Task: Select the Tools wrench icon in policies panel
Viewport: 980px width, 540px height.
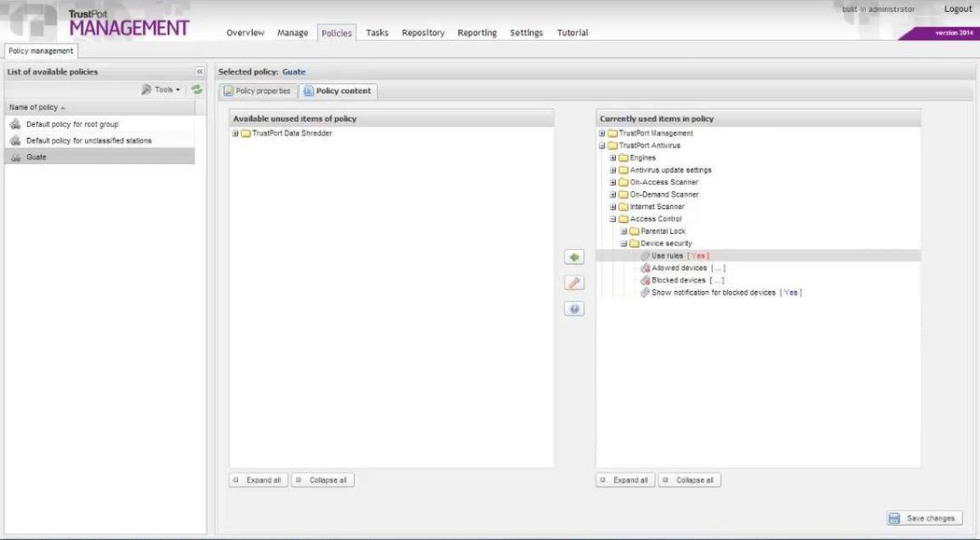Action: [x=147, y=89]
